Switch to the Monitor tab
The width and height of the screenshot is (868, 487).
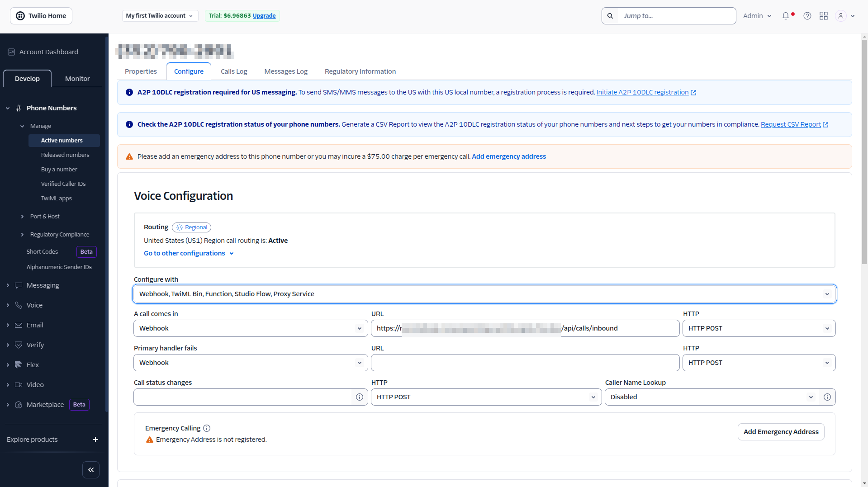click(x=77, y=79)
